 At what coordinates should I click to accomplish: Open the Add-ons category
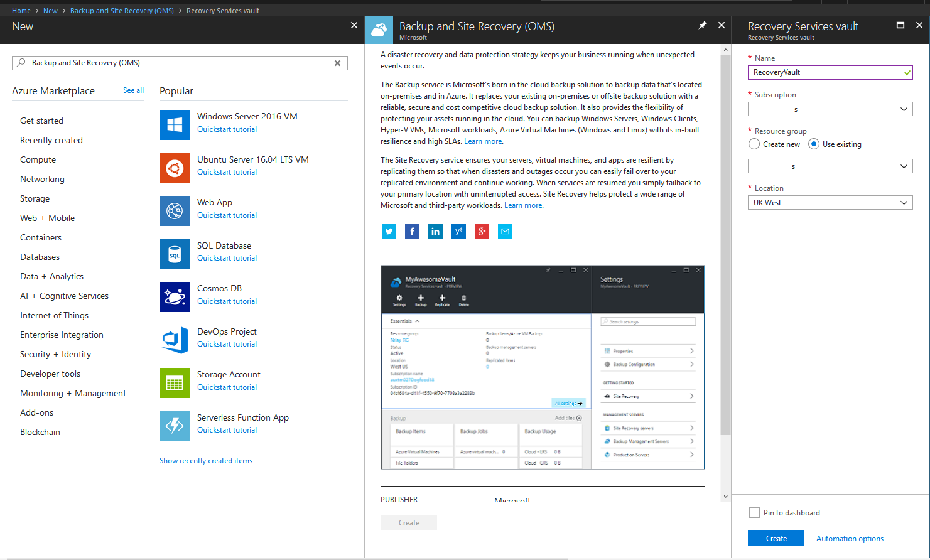36,412
